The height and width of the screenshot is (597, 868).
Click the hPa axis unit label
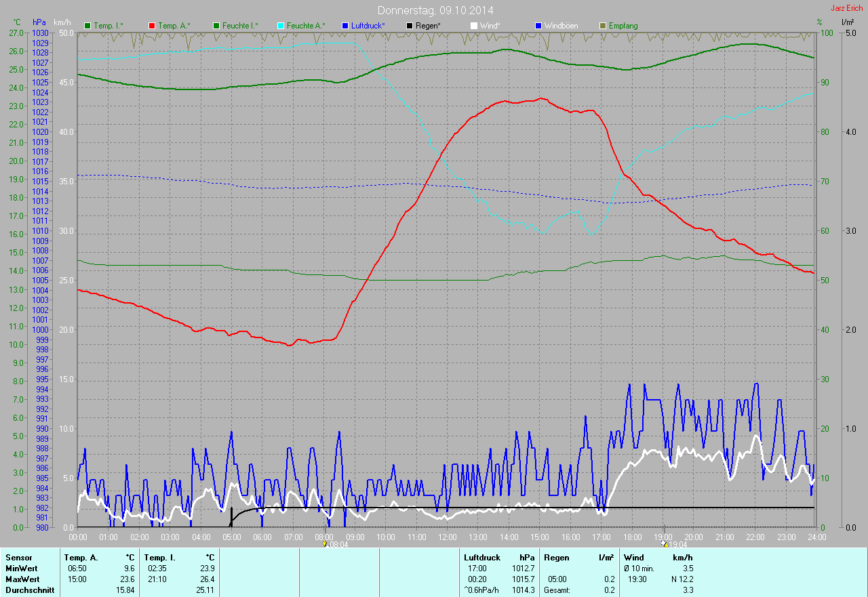tap(39, 22)
